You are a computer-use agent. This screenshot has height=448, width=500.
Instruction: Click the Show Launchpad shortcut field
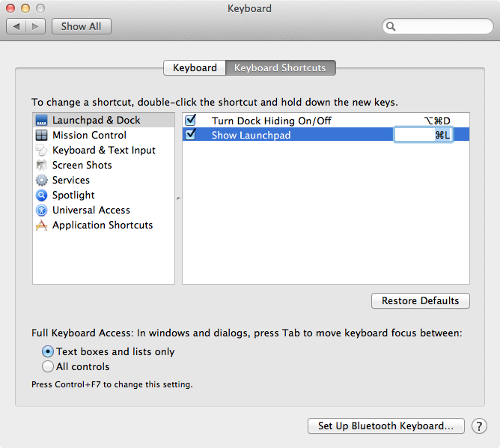(424, 135)
